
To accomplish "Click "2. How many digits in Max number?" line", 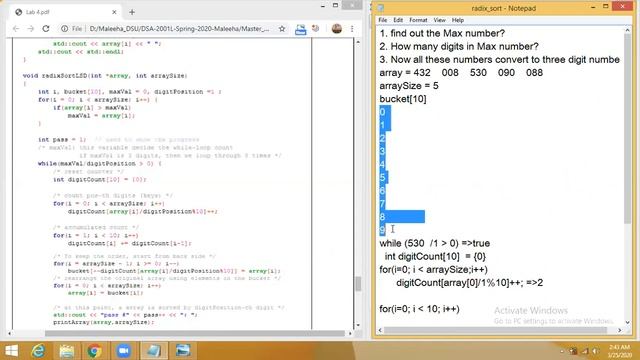I will (459, 47).
